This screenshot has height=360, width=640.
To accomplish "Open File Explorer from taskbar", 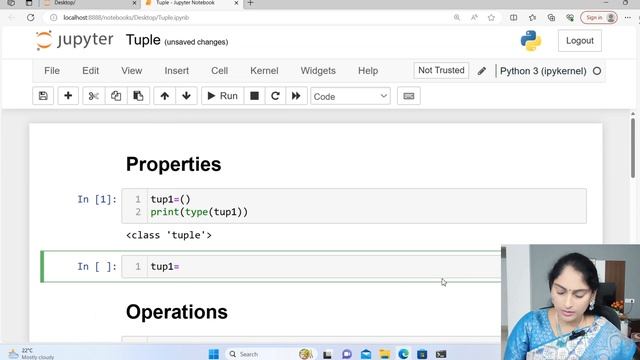I will pos(384,354).
